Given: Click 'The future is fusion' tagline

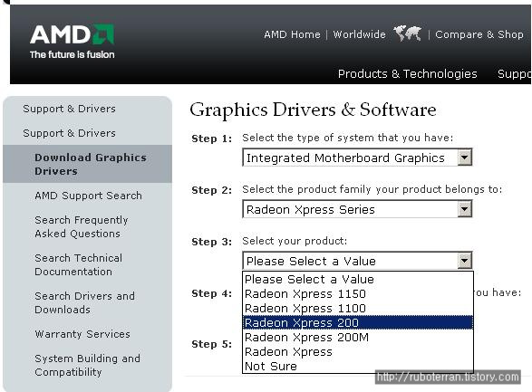Looking at the screenshot, I should [72, 54].
